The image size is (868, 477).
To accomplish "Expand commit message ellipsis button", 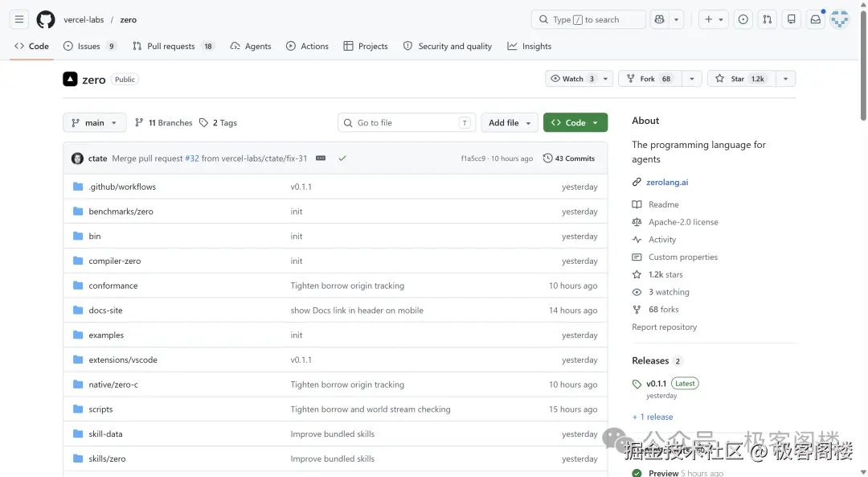I will click(x=321, y=158).
